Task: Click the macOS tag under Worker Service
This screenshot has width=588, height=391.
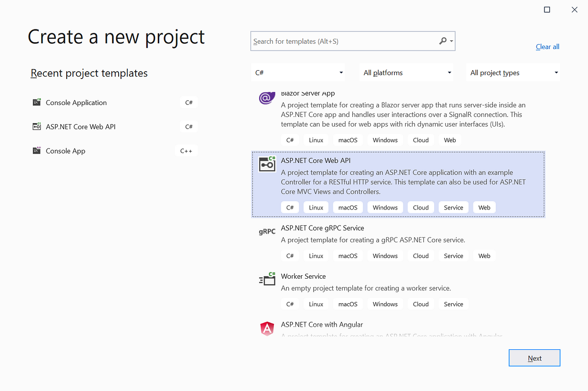Action: [x=348, y=304]
